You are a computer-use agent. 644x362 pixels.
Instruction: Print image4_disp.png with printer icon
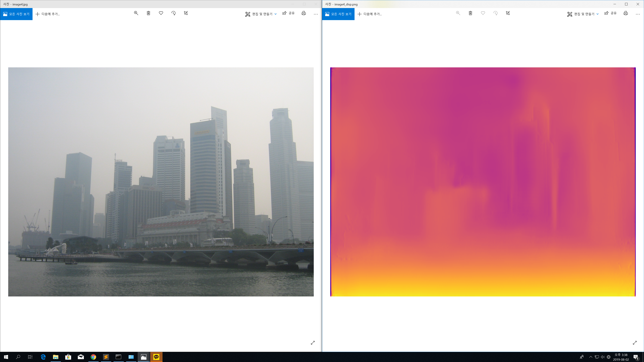point(626,13)
